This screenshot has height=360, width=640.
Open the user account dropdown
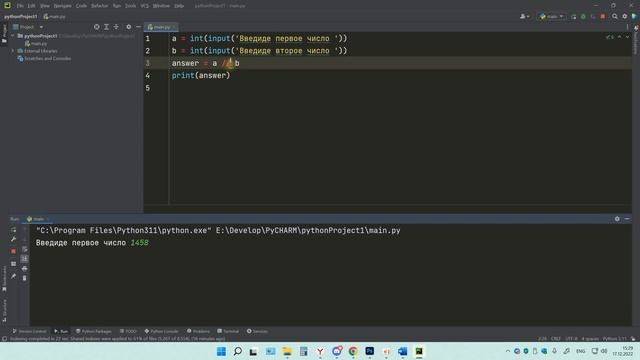click(524, 17)
